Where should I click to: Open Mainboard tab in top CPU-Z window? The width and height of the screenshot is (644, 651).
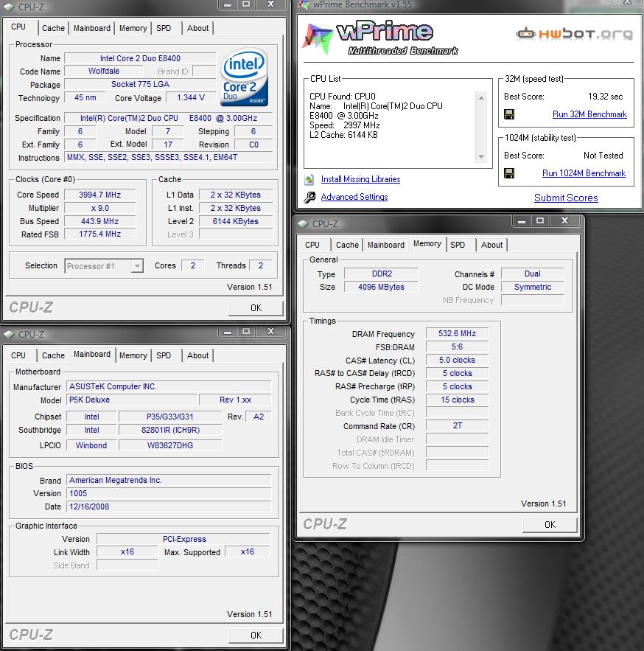click(91, 28)
